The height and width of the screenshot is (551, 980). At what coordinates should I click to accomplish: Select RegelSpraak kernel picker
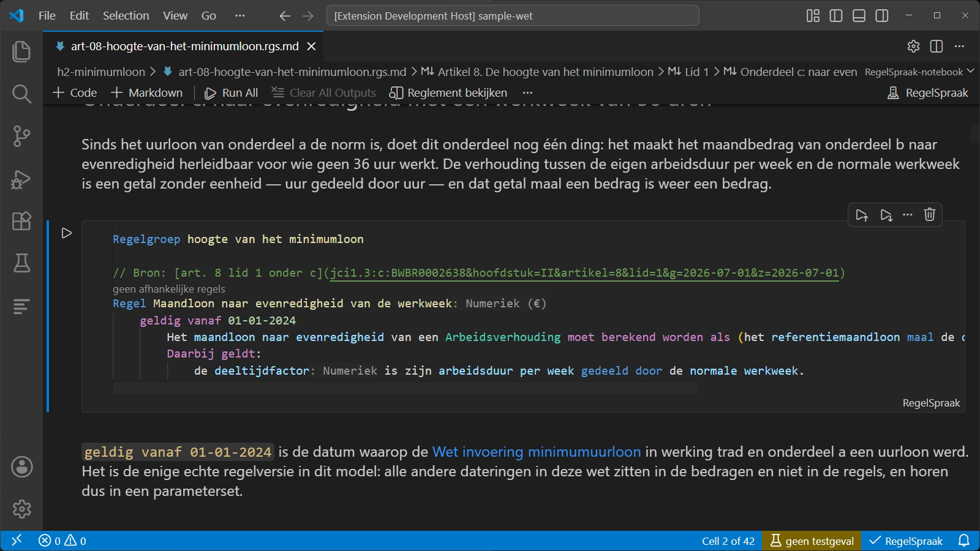928,93
